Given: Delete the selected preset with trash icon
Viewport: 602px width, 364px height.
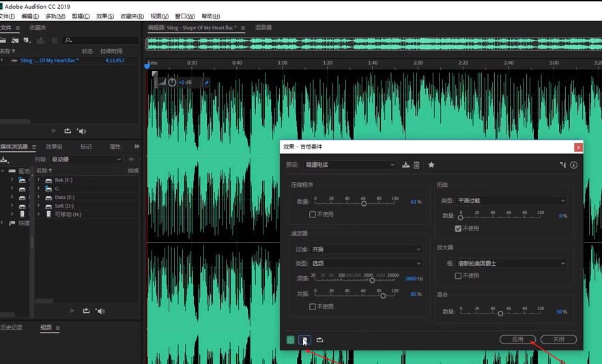Looking at the screenshot, I should 416,165.
